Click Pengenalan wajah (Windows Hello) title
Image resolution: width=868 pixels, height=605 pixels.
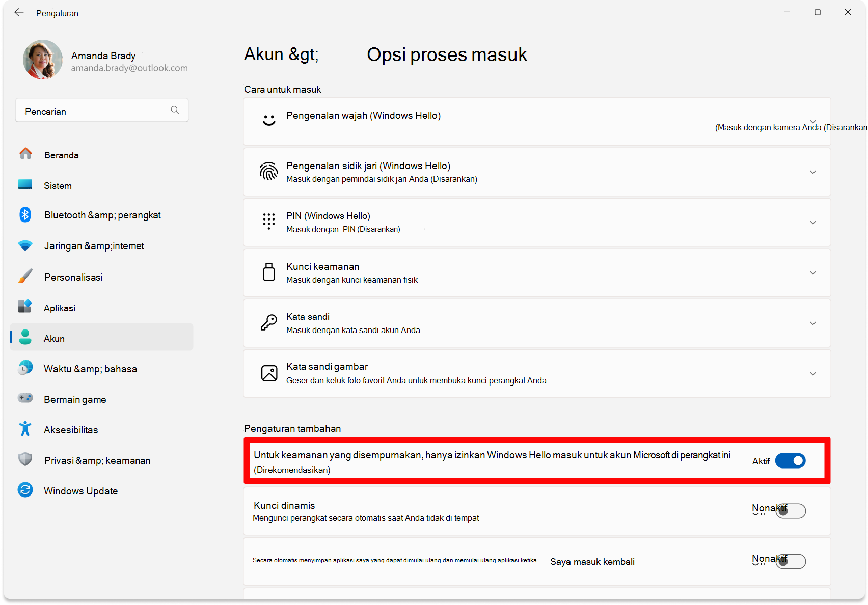tap(363, 116)
